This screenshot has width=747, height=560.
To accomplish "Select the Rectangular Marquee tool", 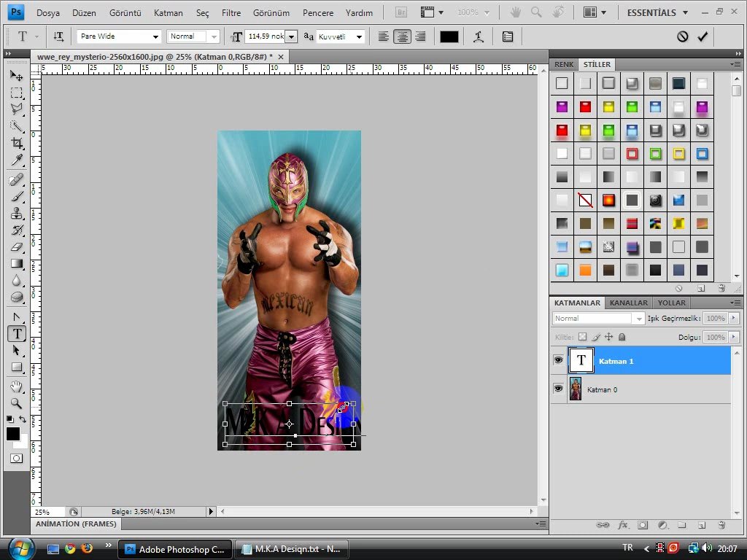I will tap(16, 93).
